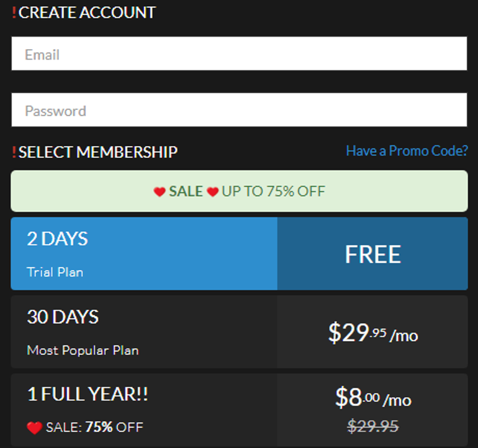The width and height of the screenshot is (478, 448).
Task: Click the red exclamation beside Select Membership
Action: pos(14,152)
